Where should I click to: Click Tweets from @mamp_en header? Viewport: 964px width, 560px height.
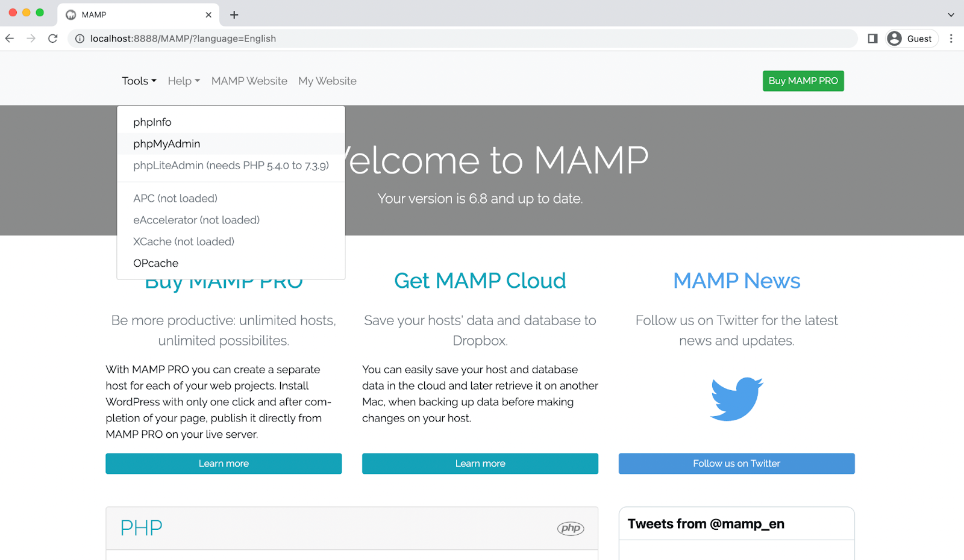click(706, 524)
